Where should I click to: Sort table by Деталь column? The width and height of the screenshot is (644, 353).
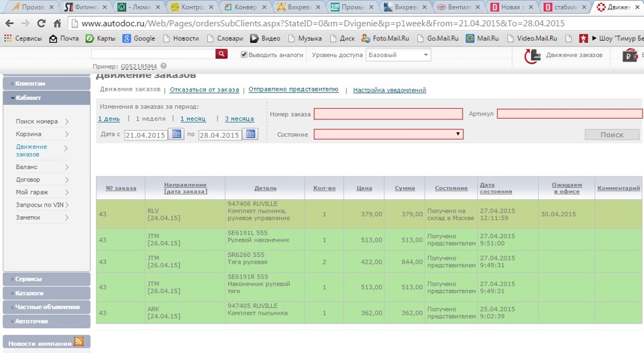point(266,188)
